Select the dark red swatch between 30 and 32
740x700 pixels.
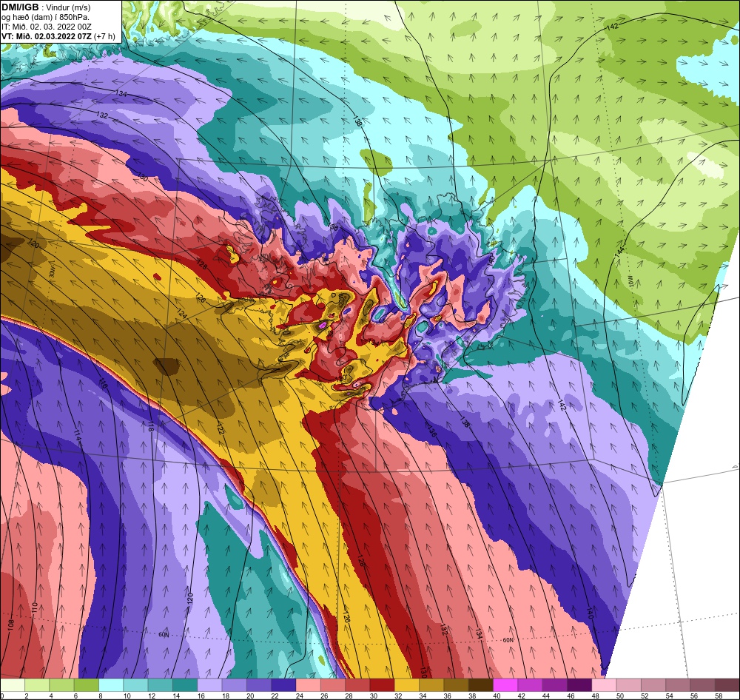(382, 685)
